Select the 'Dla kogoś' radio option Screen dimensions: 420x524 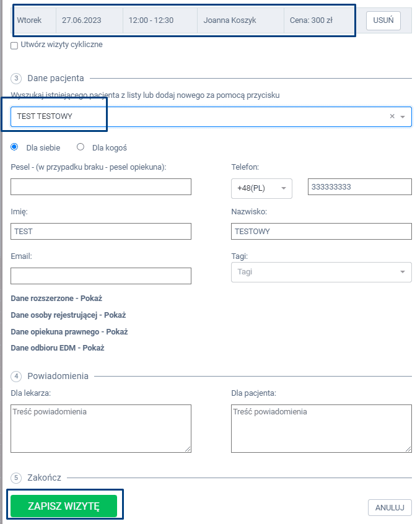pos(81,147)
